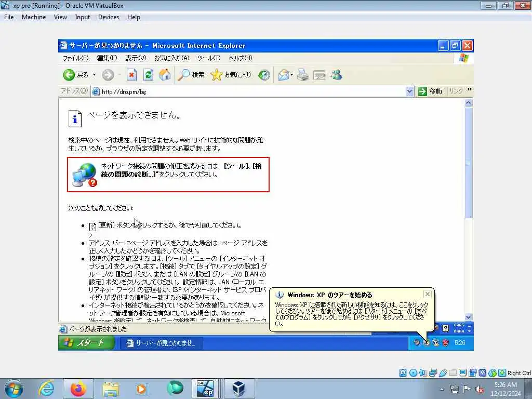The image size is (532, 399).
Task: Click the red security shield tray icon
Action: click(x=445, y=343)
